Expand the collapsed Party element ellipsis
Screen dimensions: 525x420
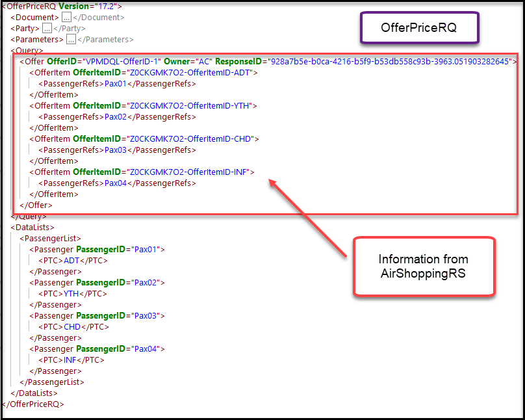pyautogui.click(x=47, y=29)
